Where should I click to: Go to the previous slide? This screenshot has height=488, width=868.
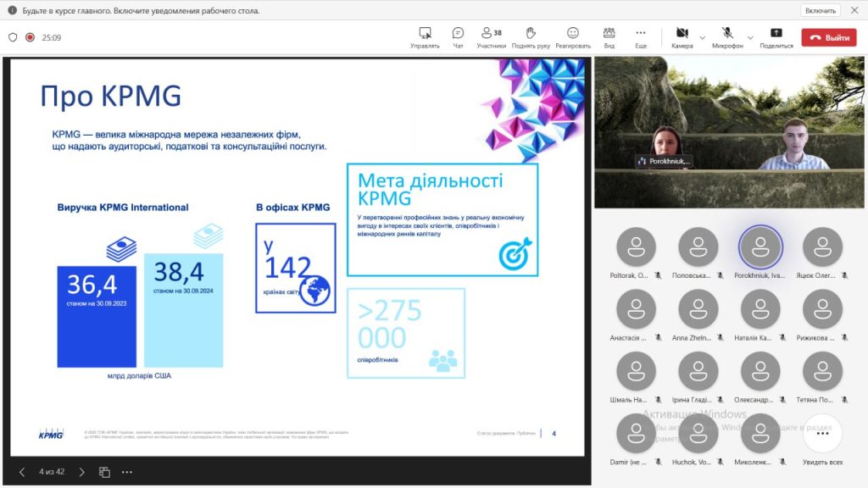(21, 472)
